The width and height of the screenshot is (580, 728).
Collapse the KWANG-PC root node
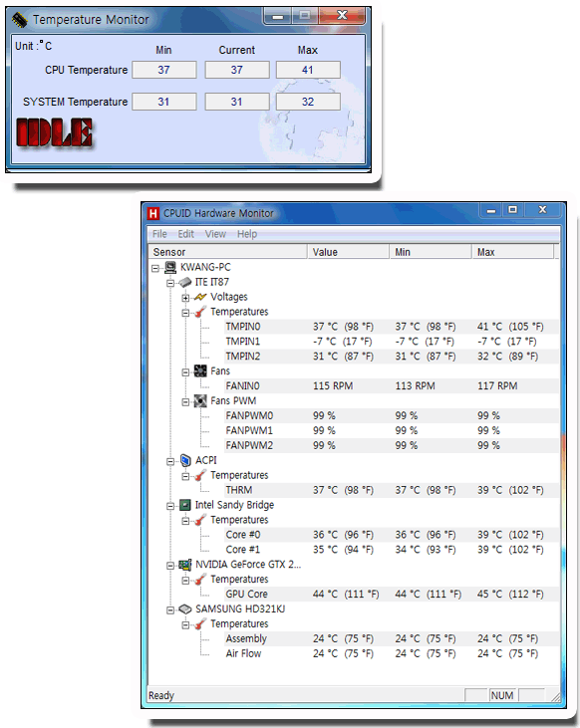click(x=155, y=268)
